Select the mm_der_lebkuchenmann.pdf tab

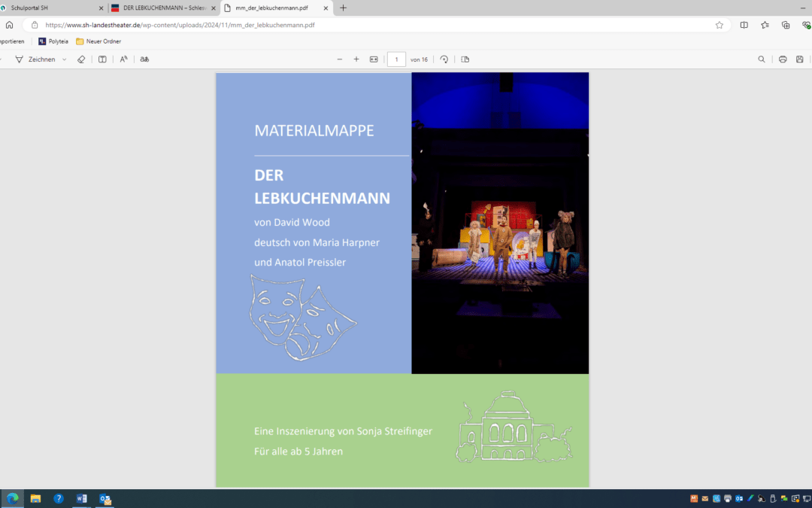pos(277,8)
